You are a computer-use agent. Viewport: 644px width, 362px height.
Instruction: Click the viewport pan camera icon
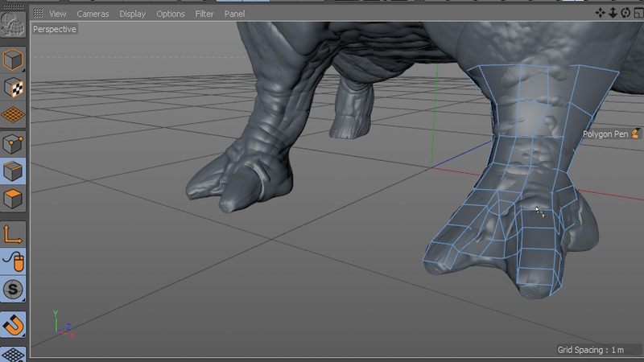pos(601,13)
